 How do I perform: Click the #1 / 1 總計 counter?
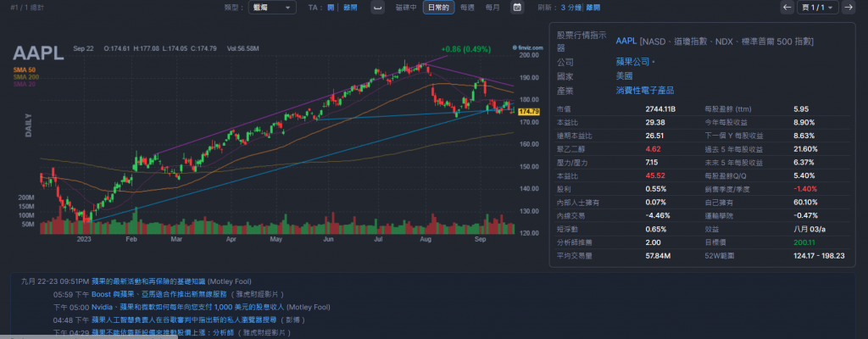[x=28, y=7]
